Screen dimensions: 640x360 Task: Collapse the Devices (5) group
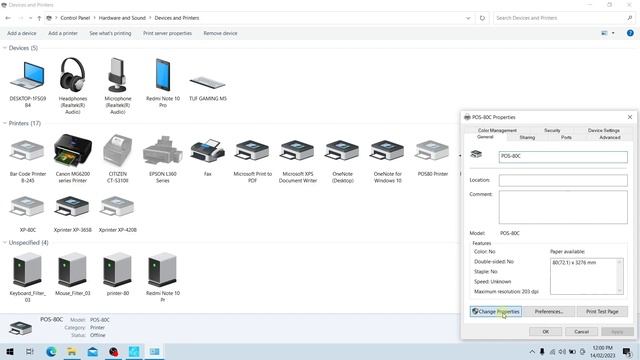pyautogui.click(x=5, y=48)
